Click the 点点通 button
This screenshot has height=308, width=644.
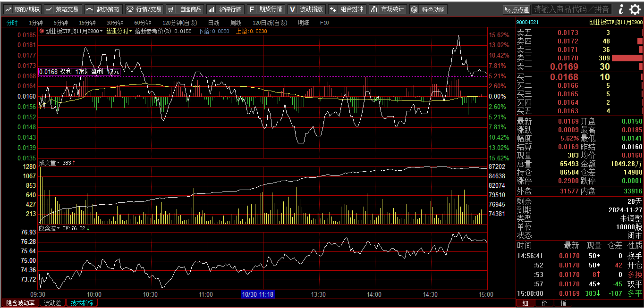pos(517,9)
